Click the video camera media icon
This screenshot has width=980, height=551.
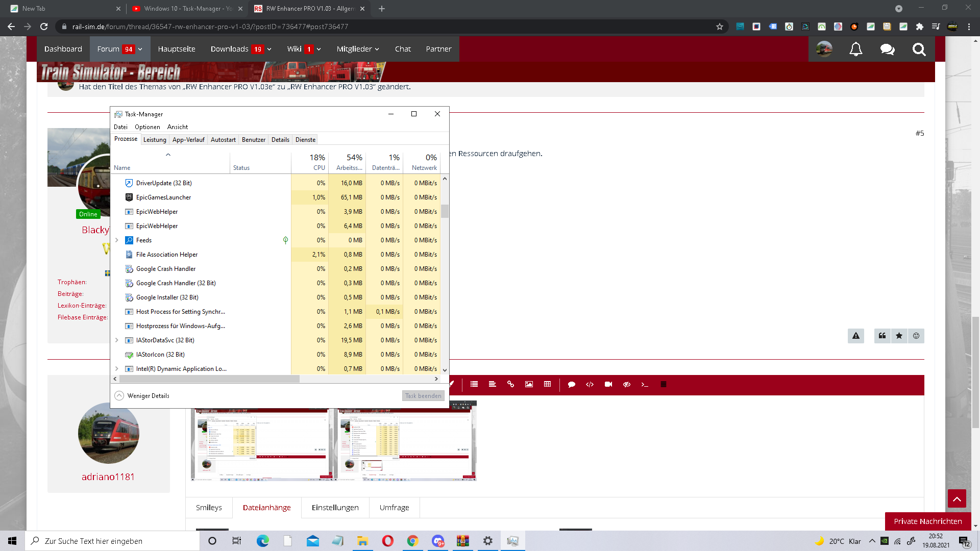pyautogui.click(x=608, y=384)
